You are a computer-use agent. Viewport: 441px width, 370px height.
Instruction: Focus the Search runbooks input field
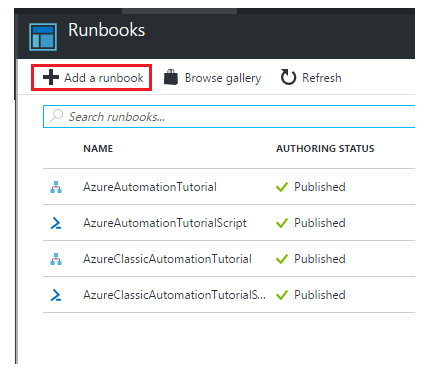click(x=229, y=116)
